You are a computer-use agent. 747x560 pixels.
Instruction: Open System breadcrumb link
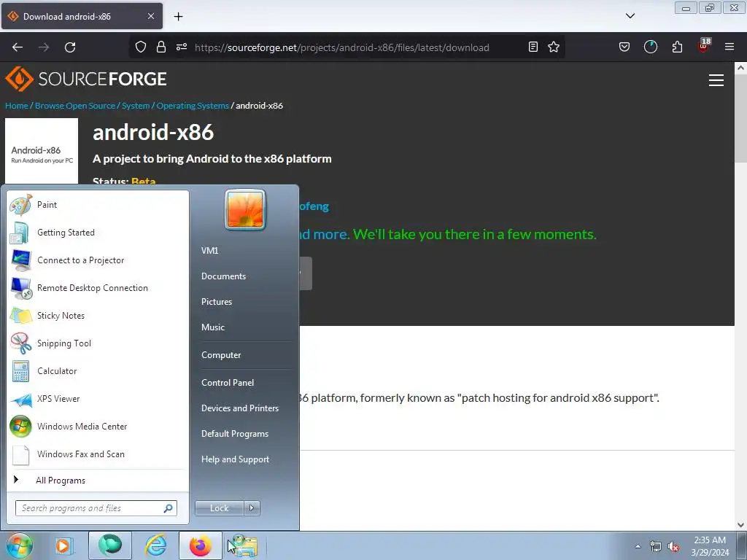136,106
